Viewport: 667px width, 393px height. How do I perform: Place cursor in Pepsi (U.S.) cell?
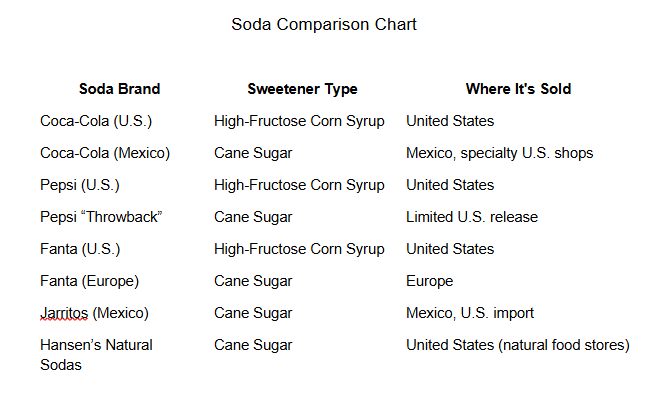pos(80,185)
